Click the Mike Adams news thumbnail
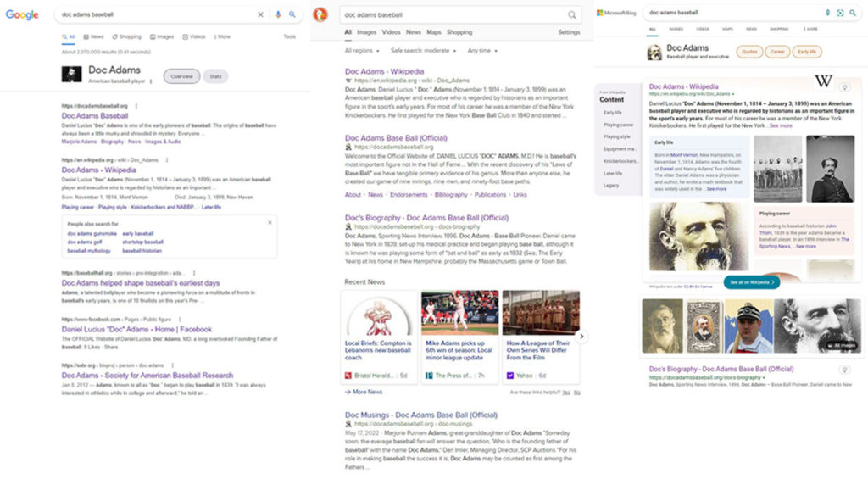Viewport: 868px width, 479px height. [x=459, y=313]
